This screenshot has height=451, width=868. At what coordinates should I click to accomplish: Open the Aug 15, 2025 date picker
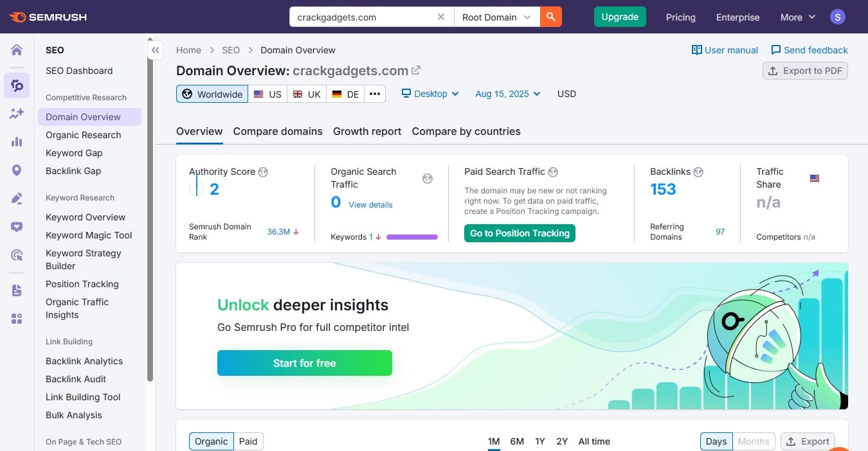pyautogui.click(x=508, y=94)
